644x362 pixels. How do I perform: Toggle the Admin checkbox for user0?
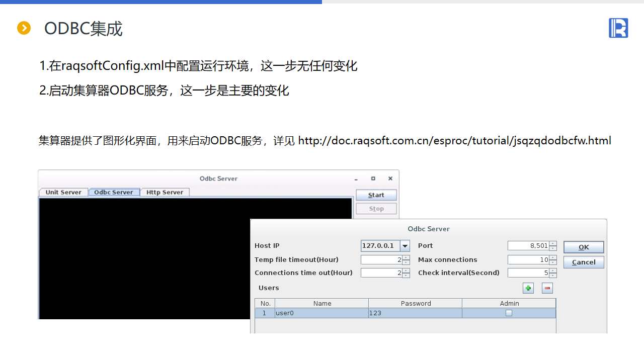(x=509, y=313)
